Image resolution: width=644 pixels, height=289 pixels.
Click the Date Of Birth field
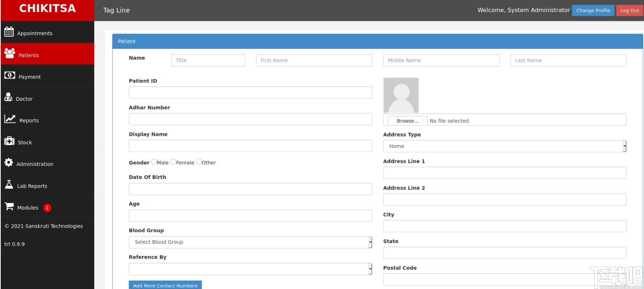point(250,189)
